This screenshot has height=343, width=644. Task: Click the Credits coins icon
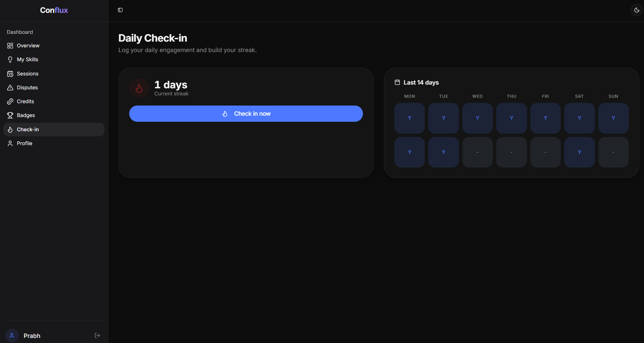pos(10,101)
